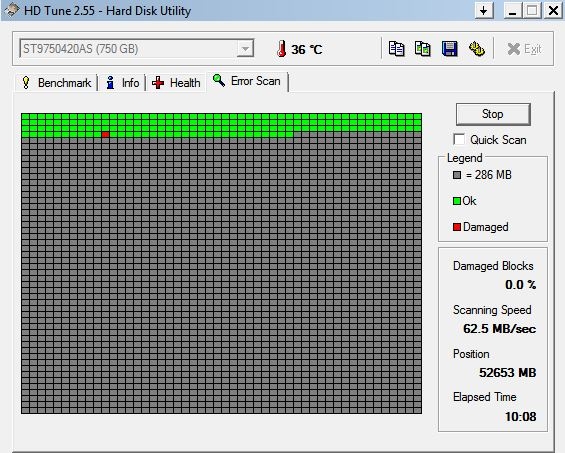
Task: Stop the error scan
Action: [493, 114]
